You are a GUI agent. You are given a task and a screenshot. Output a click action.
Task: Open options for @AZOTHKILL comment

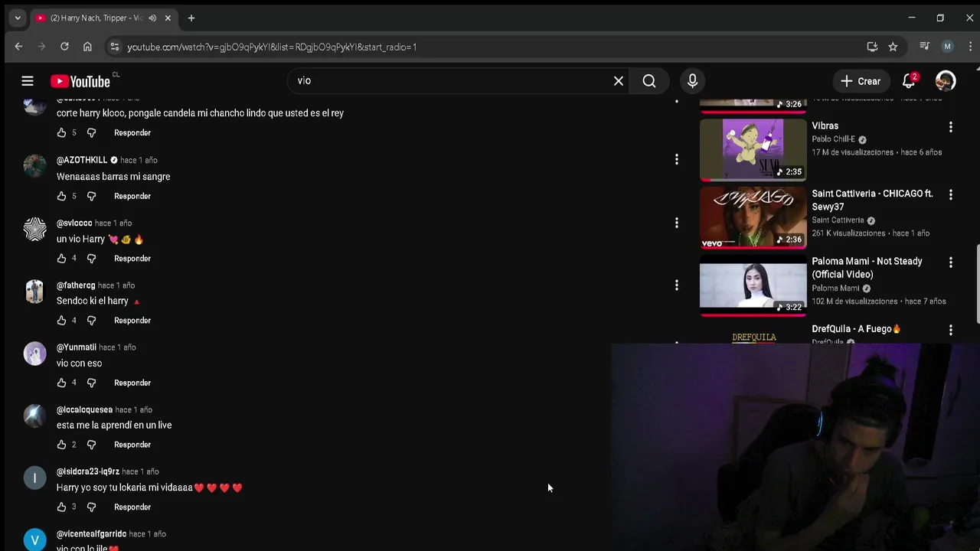click(676, 159)
